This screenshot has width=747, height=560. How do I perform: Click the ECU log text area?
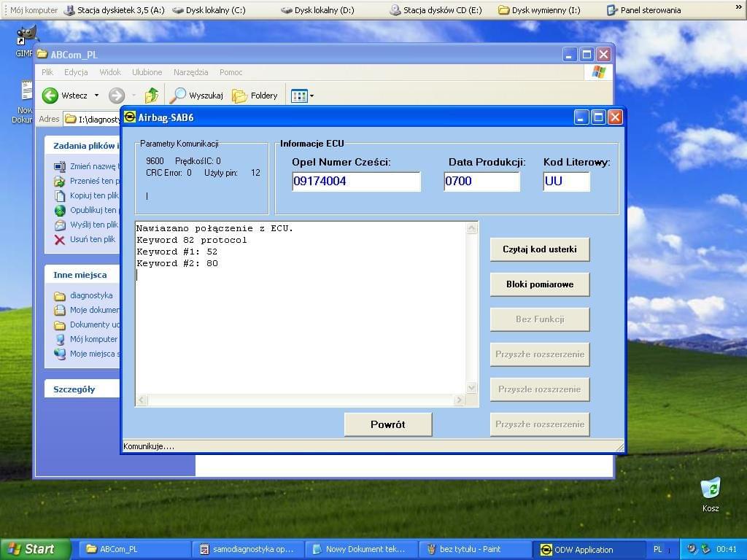point(301,308)
